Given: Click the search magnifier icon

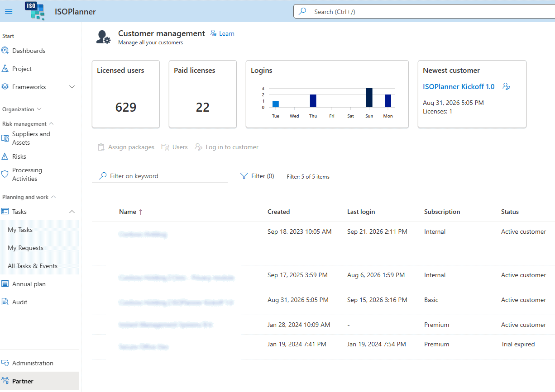Looking at the screenshot, I should click(x=303, y=12).
